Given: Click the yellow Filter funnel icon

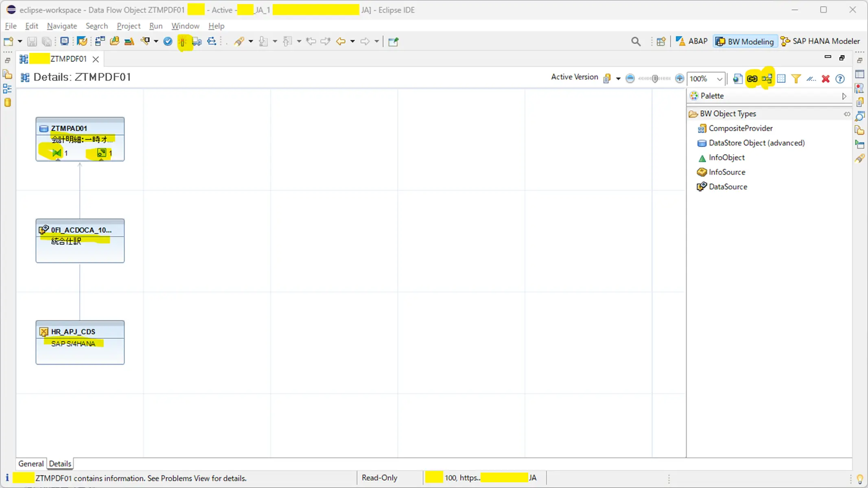Looking at the screenshot, I should coord(796,78).
